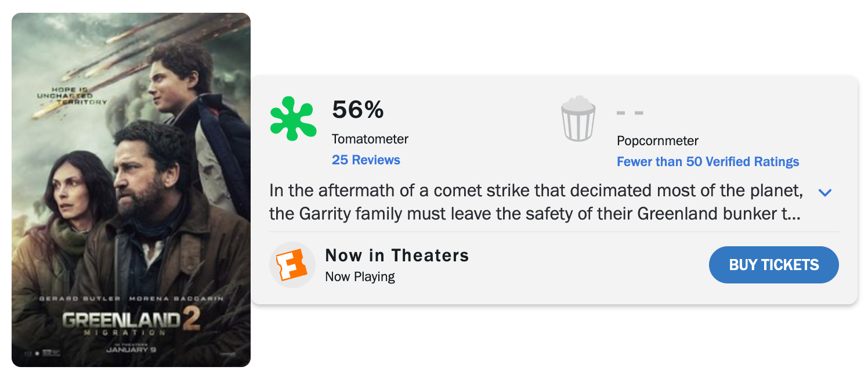Open Fewer than 50 Verified Ratings link

(x=707, y=161)
